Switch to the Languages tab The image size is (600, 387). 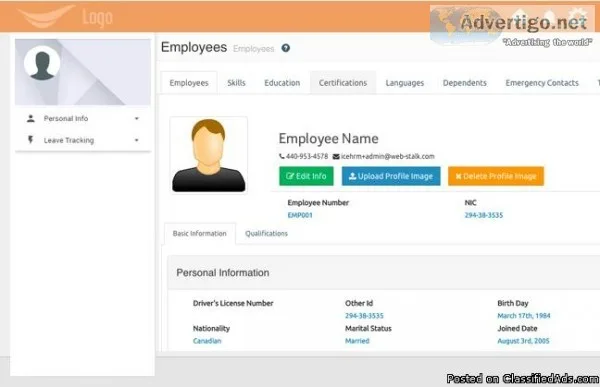(x=404, y=83)
